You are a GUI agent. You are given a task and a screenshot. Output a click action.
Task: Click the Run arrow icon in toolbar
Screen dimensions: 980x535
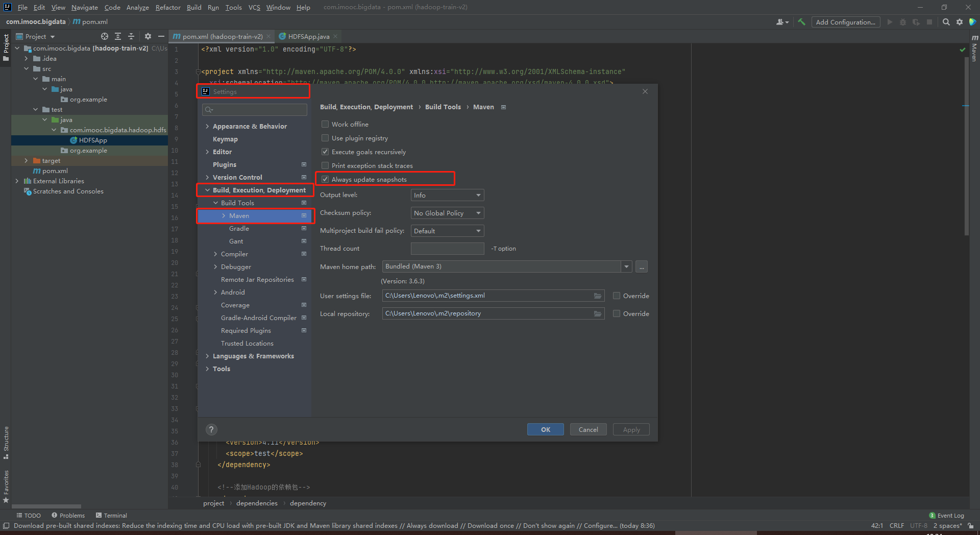[890, 22]
